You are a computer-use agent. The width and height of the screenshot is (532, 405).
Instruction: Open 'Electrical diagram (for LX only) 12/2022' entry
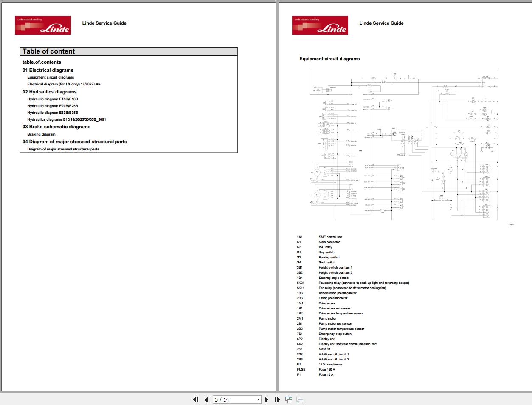tap(64, 84)
